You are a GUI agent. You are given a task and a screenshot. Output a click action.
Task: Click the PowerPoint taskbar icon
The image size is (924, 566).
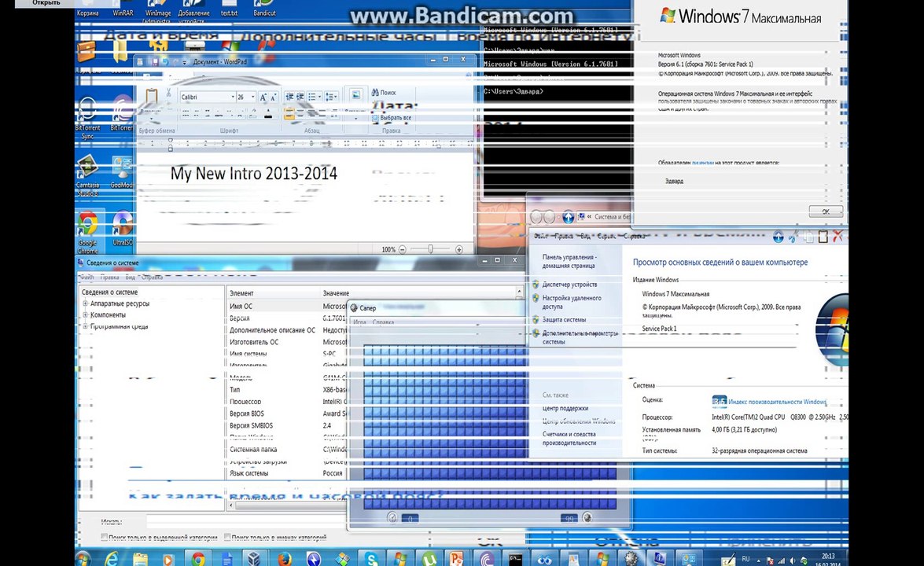[x=457, y=558]
